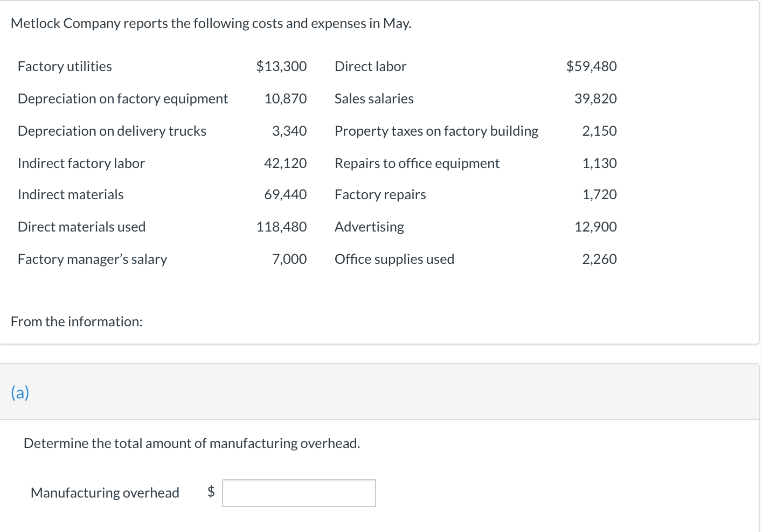The width and height of the screenshot is (763, 532).
Task: Click the Advertising label
Action: [370, 227]
